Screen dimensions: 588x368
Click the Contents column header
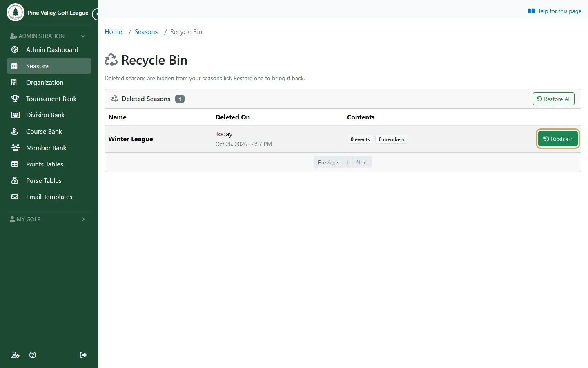(361, 117)
